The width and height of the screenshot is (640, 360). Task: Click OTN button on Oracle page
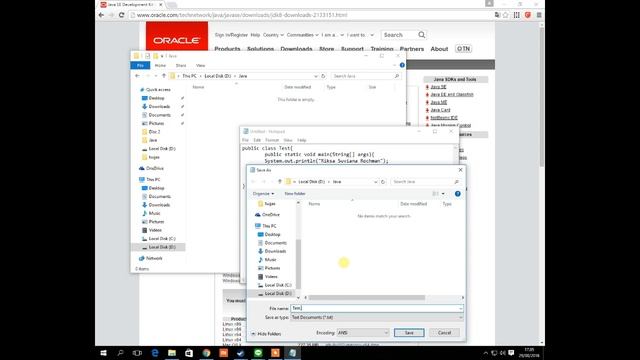tap(463, 49)
